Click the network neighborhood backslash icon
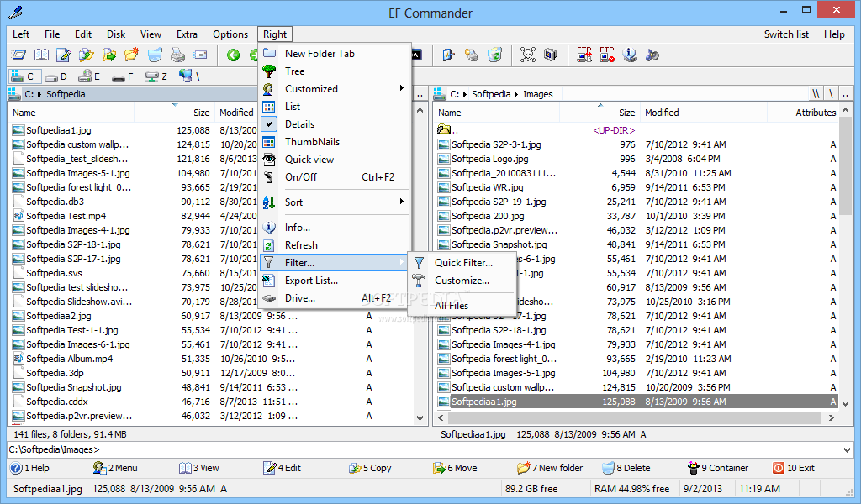861x504 pixels. 189,76
